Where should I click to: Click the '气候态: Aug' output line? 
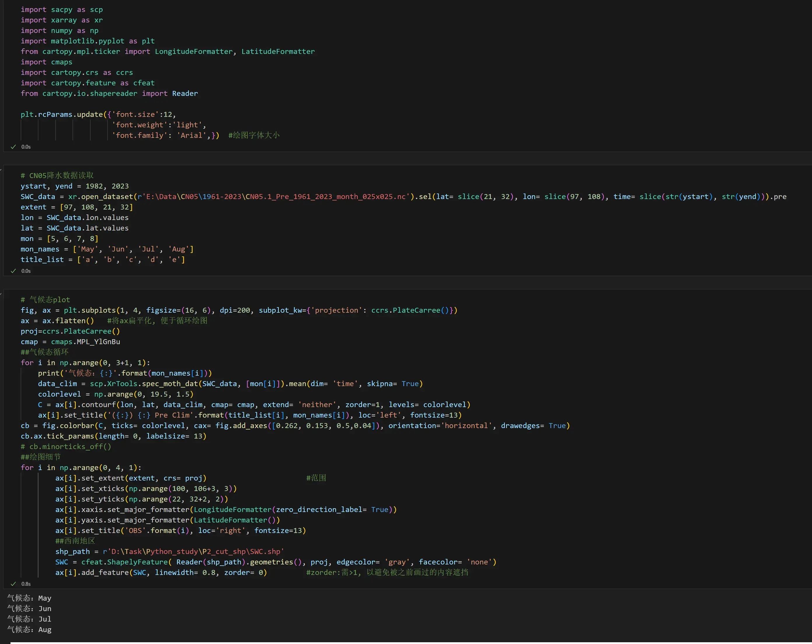click(x=29, y=629)
